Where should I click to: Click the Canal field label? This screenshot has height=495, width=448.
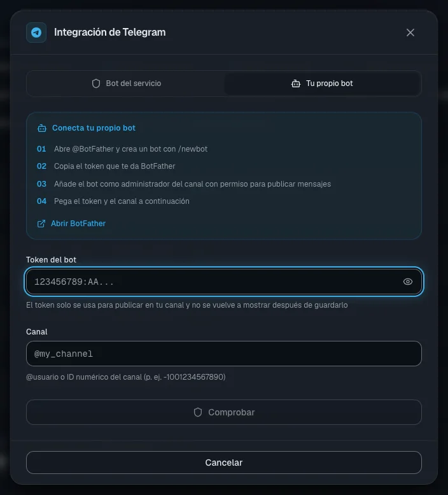pos(36,332)
